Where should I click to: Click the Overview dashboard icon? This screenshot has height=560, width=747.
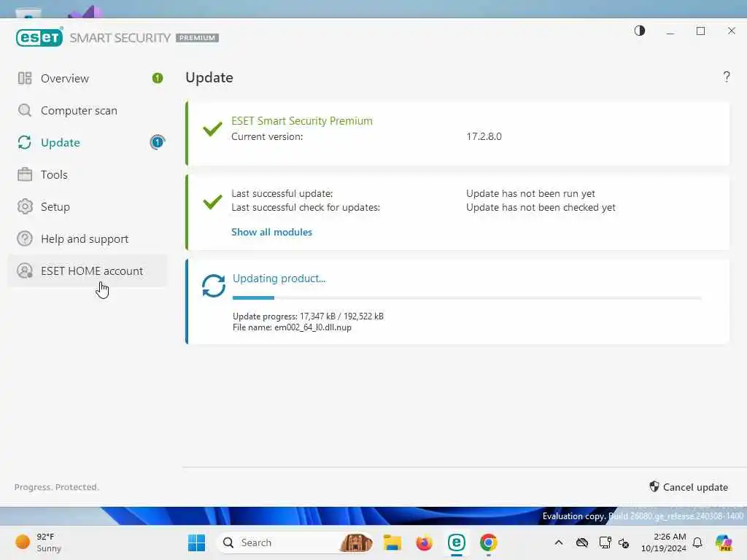tap(25, 78)
